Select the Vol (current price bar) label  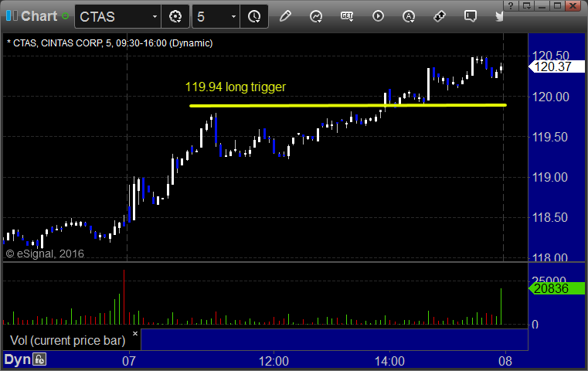click(x=68, y=340)
